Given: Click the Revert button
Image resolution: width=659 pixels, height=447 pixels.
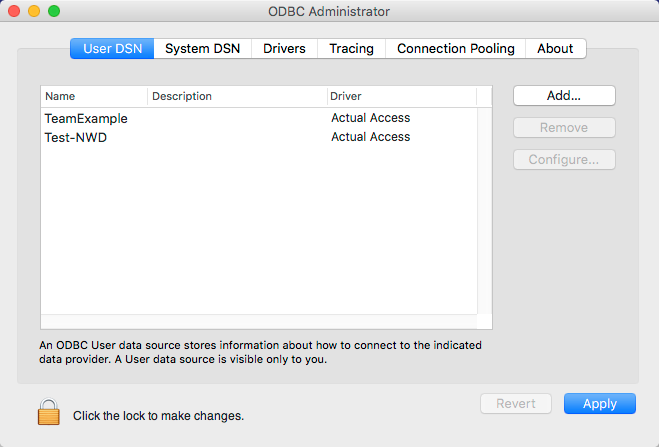Looking at the screenshot, I should coord(515,404).
